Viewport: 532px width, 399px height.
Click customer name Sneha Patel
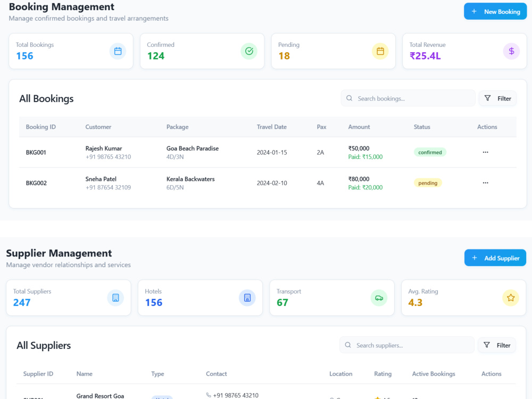coord(101,179)
